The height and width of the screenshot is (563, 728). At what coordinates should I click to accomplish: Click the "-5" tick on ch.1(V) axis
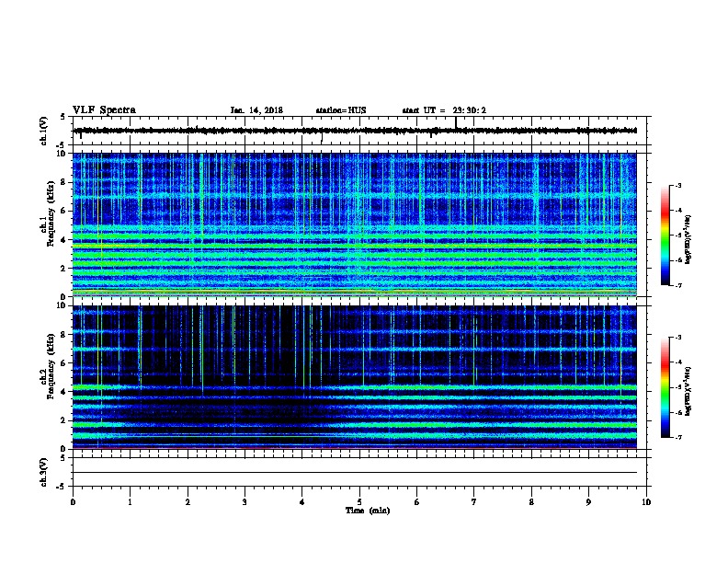tap(62, 145)
